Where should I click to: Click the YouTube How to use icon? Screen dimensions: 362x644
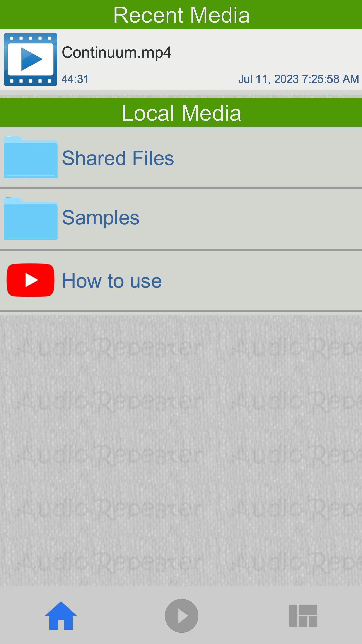[x=31, y=280]
